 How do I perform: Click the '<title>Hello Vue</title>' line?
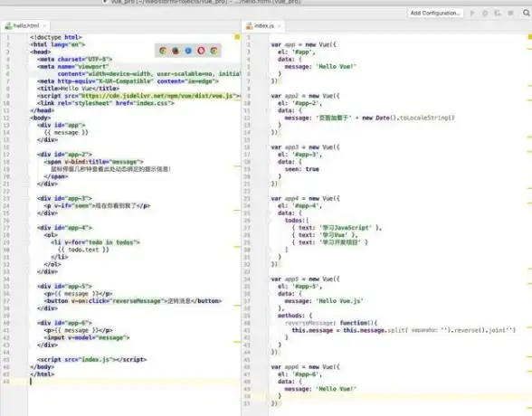pyautogui.click(x=78, y=89)
